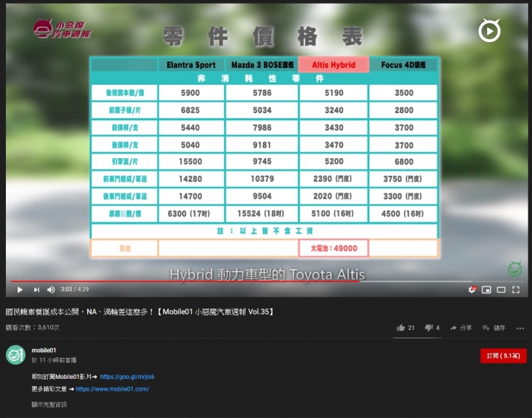Screen dimensions: 532x418
Task: Seek on the red video progress bar
Action: click(185, 281)
